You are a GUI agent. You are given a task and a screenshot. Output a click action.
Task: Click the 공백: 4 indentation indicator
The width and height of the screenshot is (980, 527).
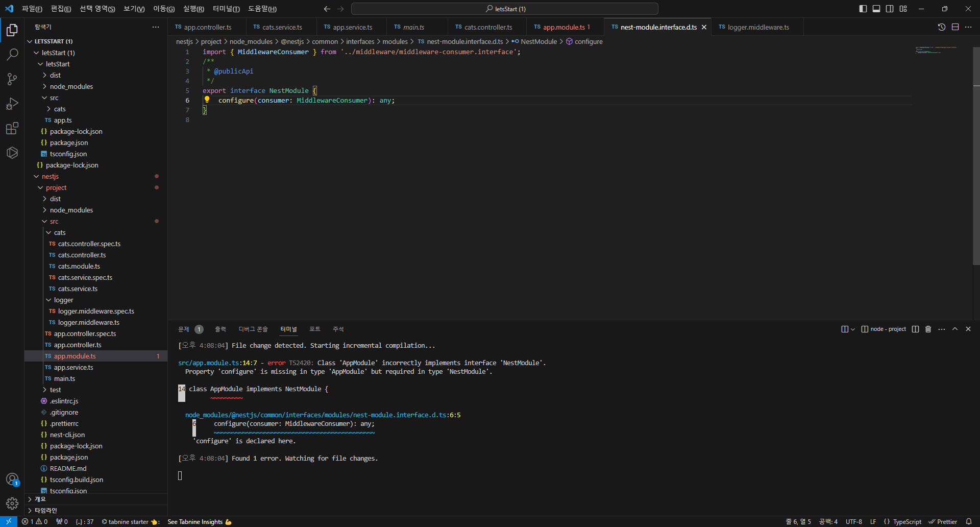pyautogui.click(x=828, y=521)
